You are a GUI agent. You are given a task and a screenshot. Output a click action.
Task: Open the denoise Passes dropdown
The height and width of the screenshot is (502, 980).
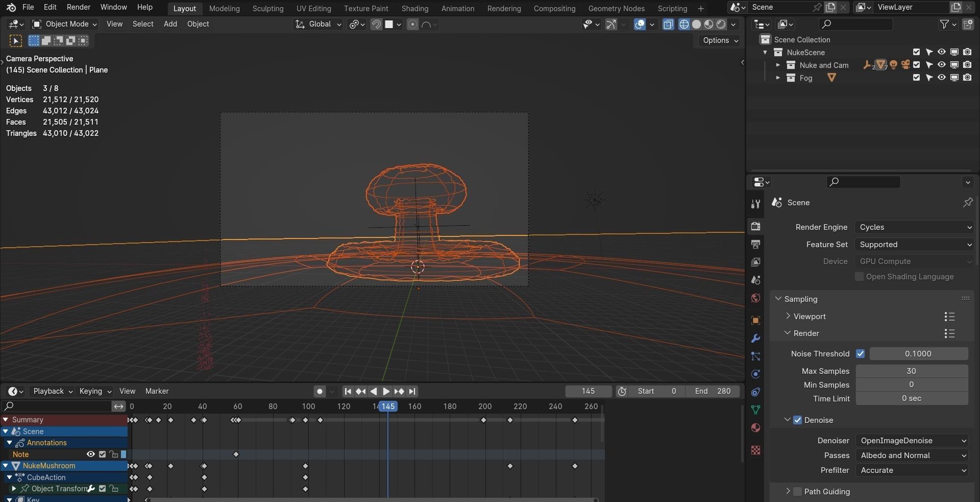pos(912,456)
